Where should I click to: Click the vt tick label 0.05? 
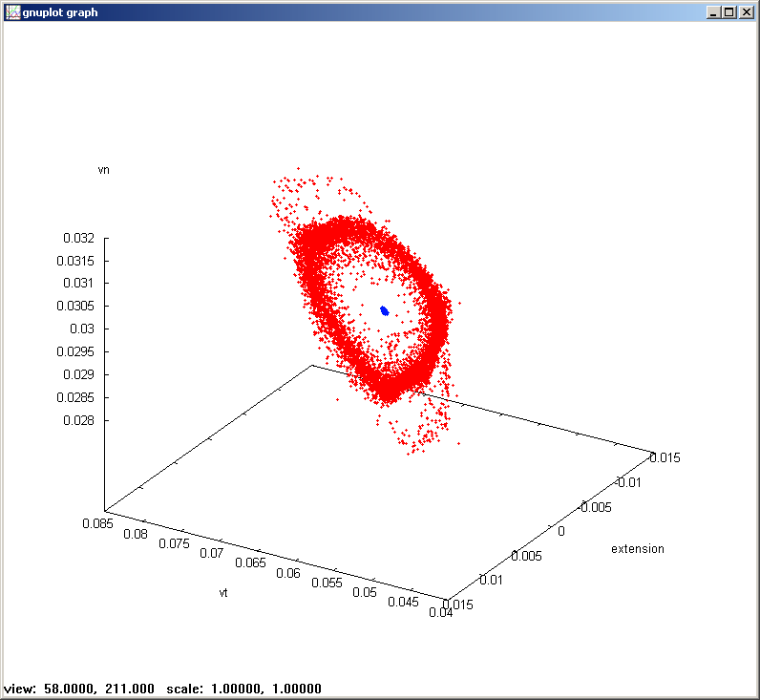point(365,592)
